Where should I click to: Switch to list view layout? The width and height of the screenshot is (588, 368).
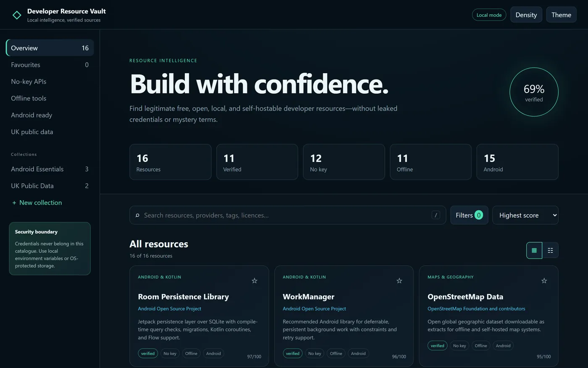click(550, 250)
